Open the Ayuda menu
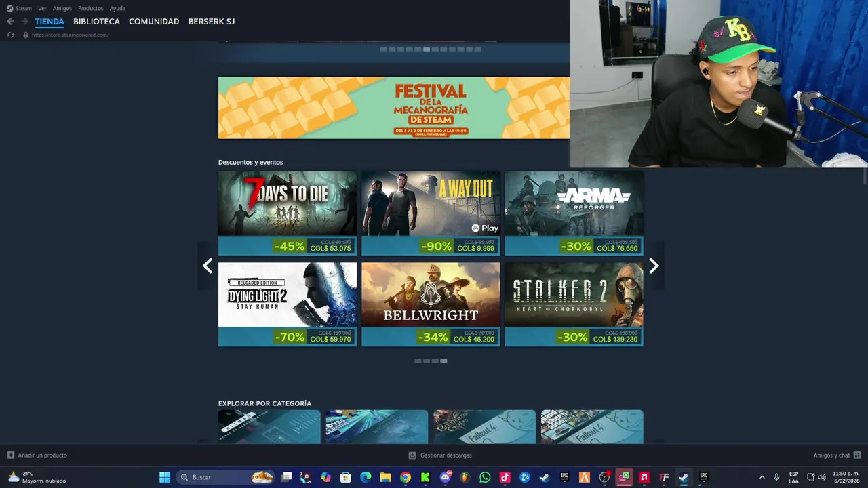This screenshot has height=488, width=868. click(x=117, y=8)
